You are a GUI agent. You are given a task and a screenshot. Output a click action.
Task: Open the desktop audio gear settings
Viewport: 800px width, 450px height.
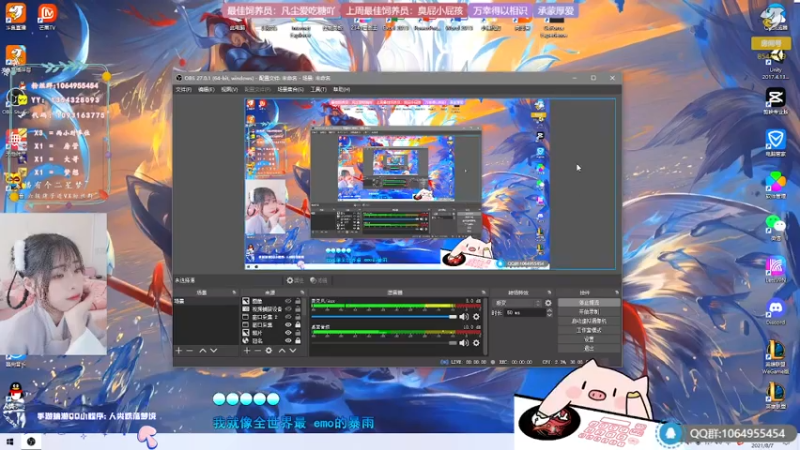[476, 343]
